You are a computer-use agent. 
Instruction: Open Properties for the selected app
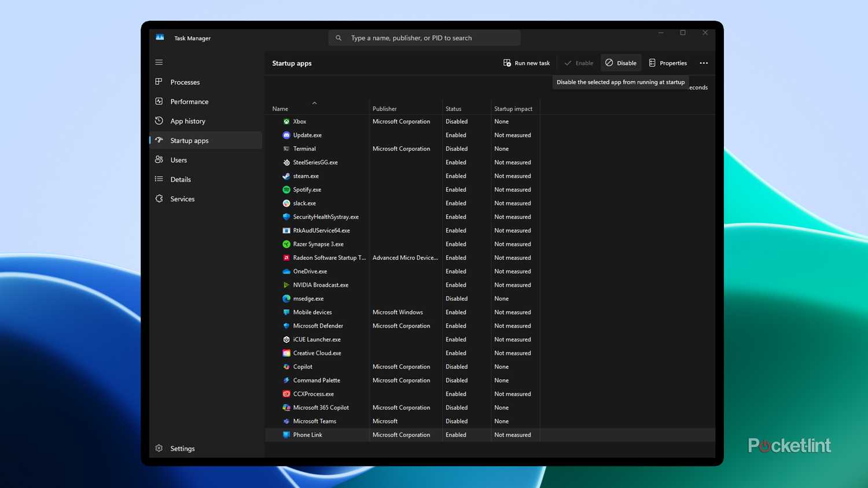tap(667, 62)
